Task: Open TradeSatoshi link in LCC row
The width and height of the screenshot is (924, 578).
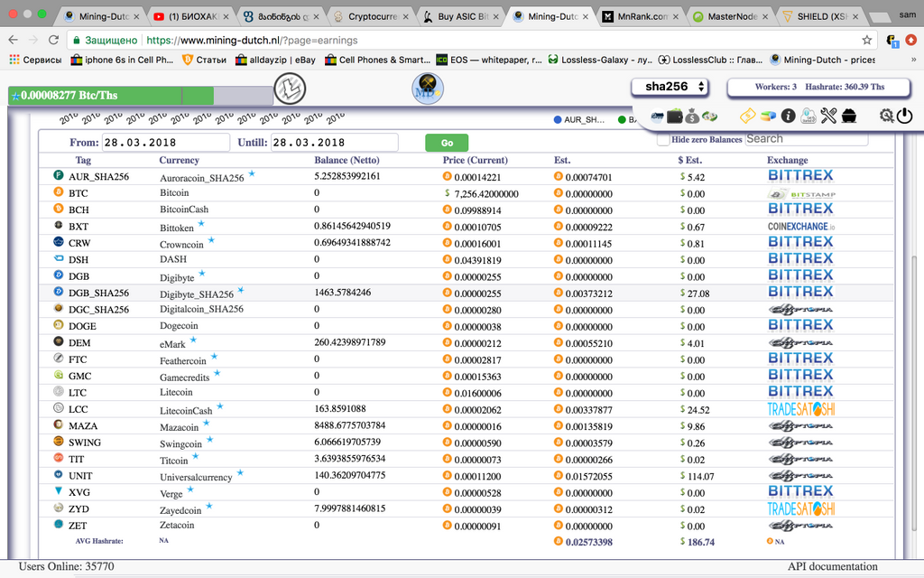Action: point(801,409)
